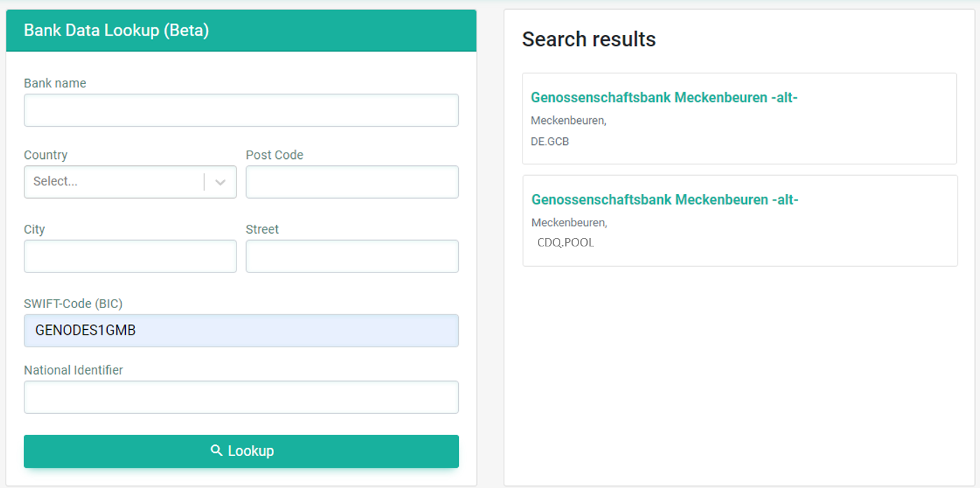Click inside the Street input box
Viewport: 980px width, 488px height.
pos(352,256)
